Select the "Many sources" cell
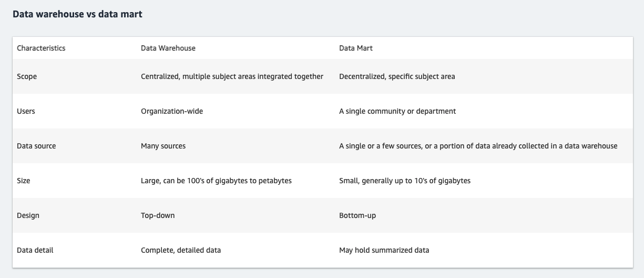Image resolution: width=644 pixels, height=278 pixels. coord(163,146)
